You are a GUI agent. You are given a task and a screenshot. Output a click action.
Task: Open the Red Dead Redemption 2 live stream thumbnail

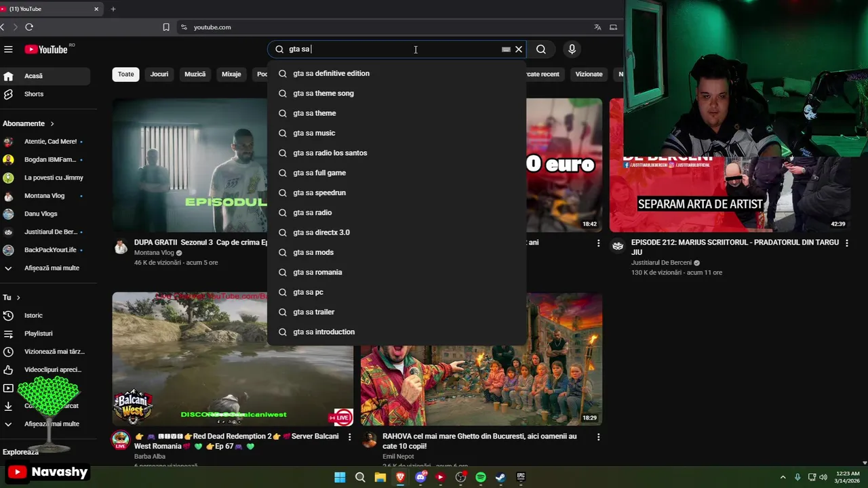233,359
